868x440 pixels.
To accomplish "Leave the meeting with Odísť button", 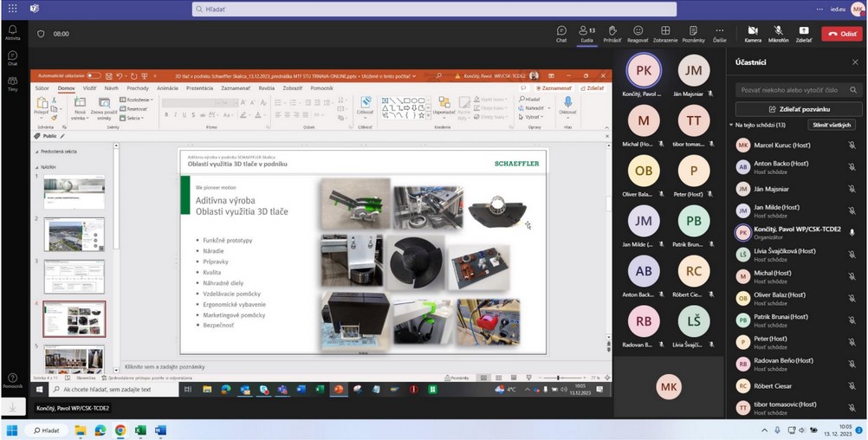I will click(x=841, y=33).
